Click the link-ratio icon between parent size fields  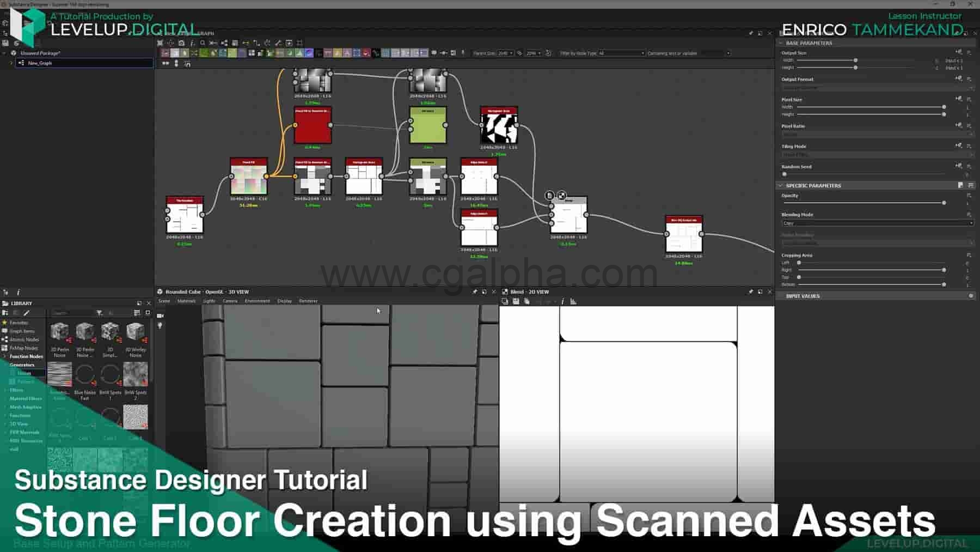pos(519,53)
